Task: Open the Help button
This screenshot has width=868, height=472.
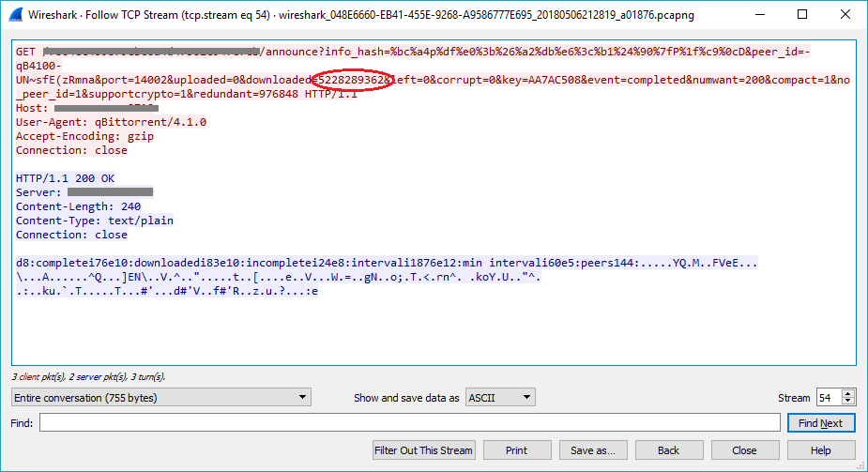Action: click(x=821, y=450)
